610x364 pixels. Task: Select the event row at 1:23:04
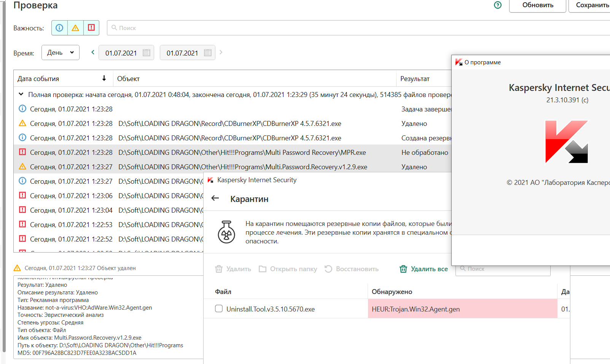pyautogui.click(x=109, y=210)
